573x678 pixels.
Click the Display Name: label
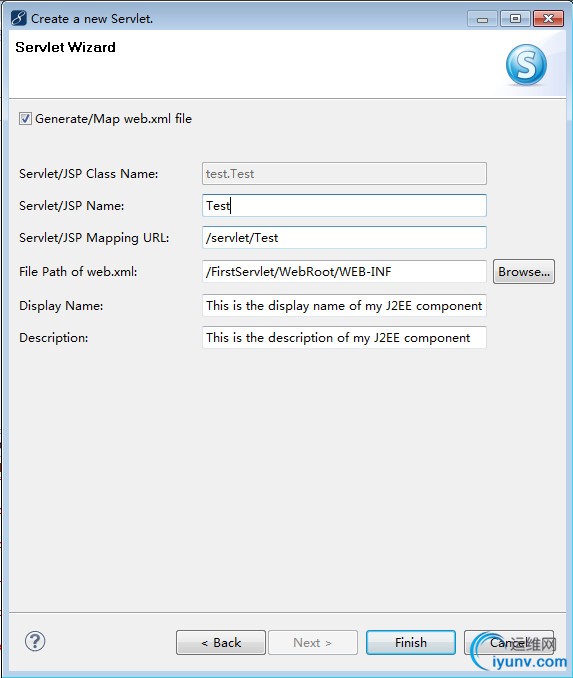pos(61,306)
